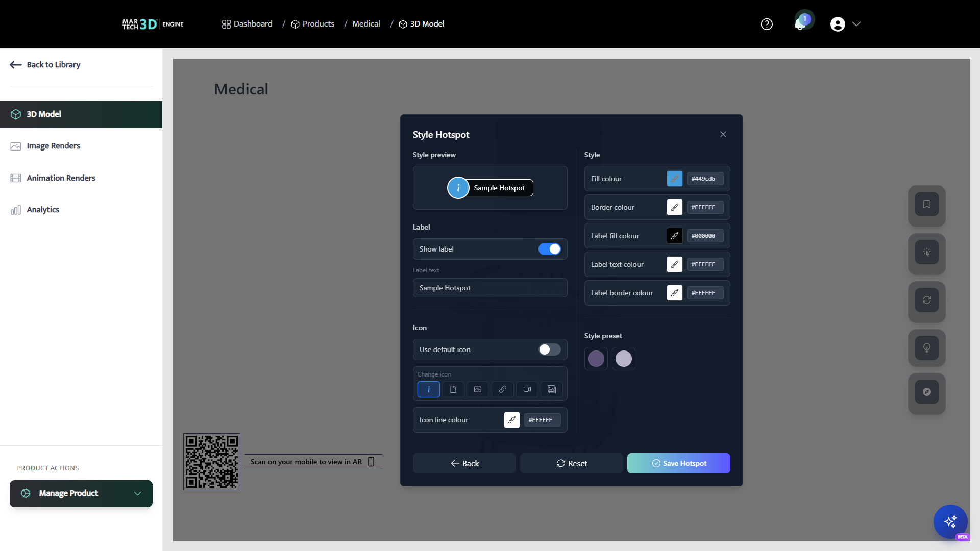Click the Label text input field
980x551 pixels.
pyautogui.click(x=490, y=288)
